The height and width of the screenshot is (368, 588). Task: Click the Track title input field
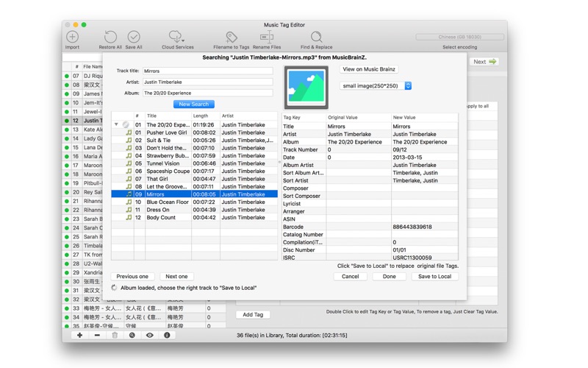click(x=207, y=71)
